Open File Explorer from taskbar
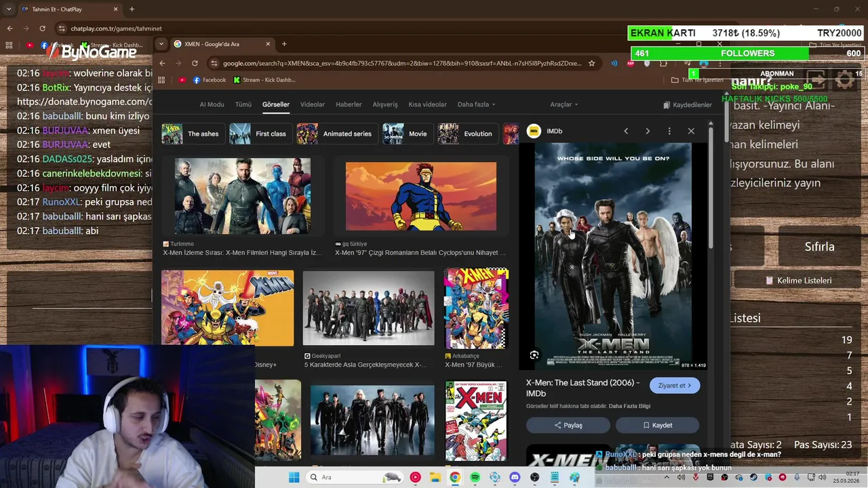The image size is (868, 488). coord(435,477)
